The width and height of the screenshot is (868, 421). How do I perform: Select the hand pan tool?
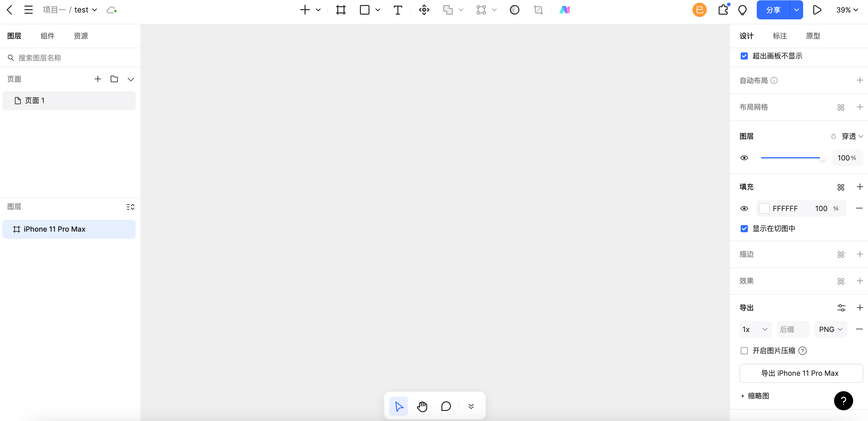tap(422, 406)
